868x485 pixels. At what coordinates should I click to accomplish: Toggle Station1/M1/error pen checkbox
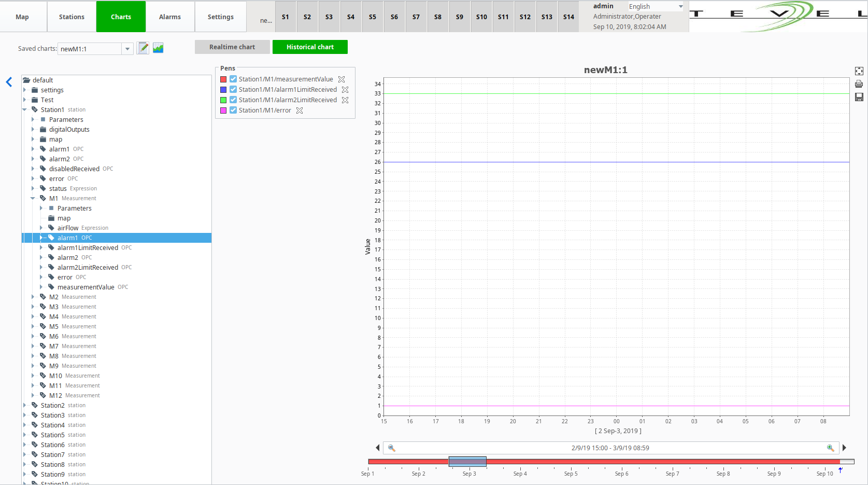(x=233, y=110)
